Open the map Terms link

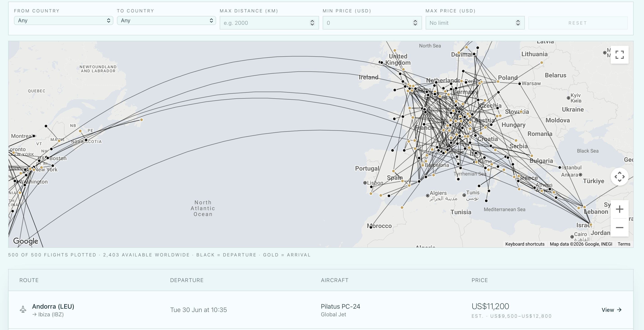coord(624,244)
